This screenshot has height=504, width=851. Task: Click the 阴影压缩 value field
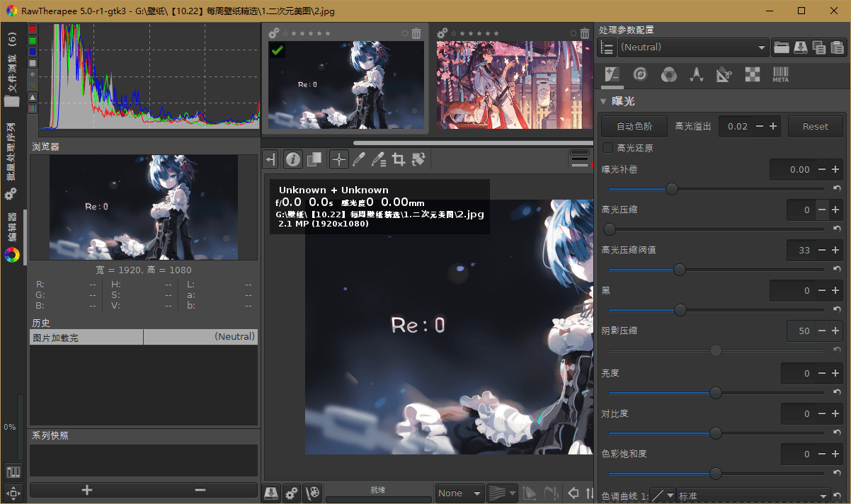point(801,331)
